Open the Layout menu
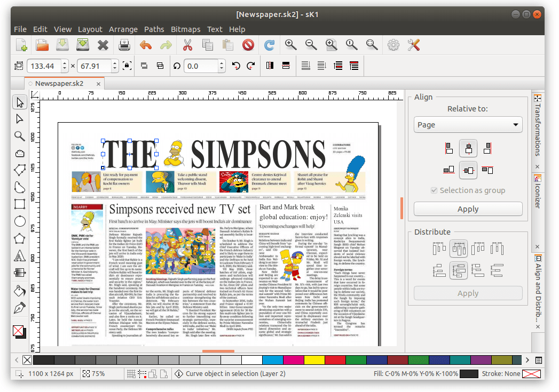Viewport: 559px width, 392px height. tap(90, 29)
